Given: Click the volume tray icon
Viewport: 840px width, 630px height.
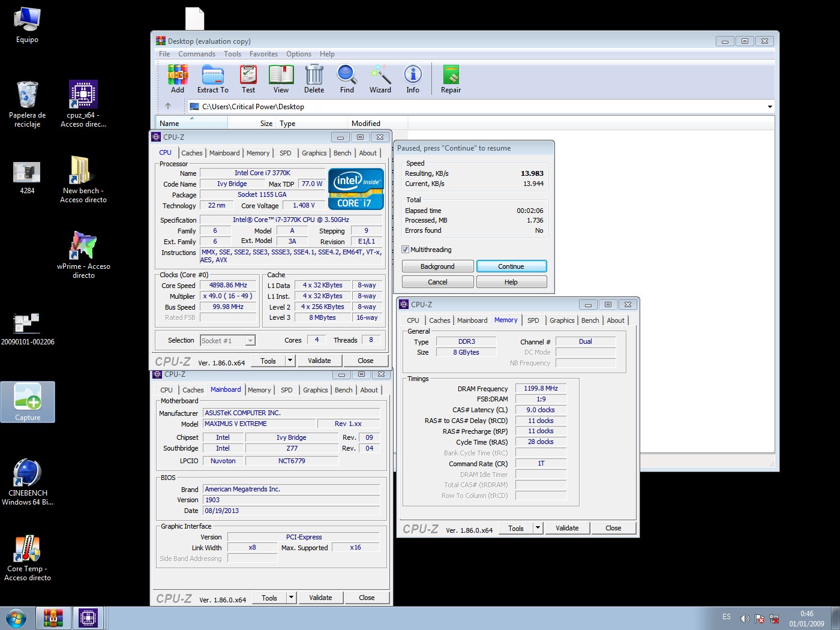Looking at the screenshot, I should coord(745,618).
